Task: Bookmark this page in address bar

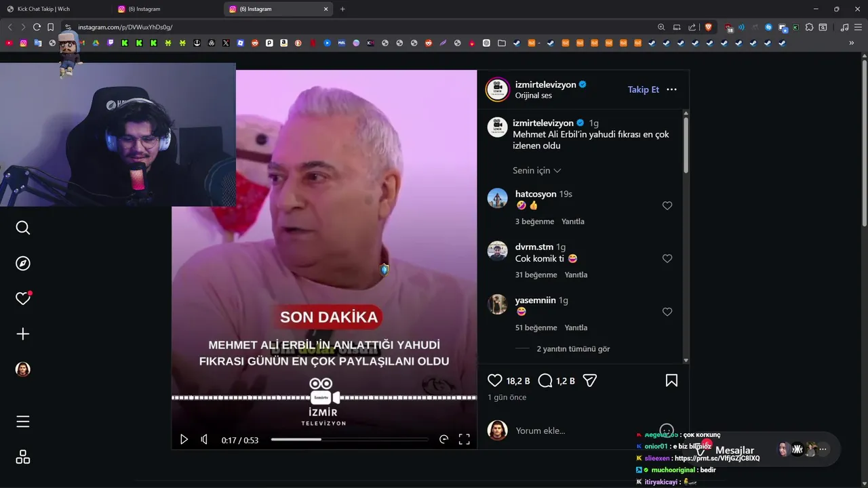Action: pos(50,27)
